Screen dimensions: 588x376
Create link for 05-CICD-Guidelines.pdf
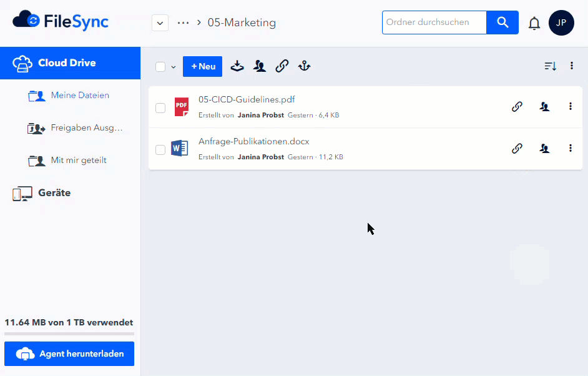point(517,107)
